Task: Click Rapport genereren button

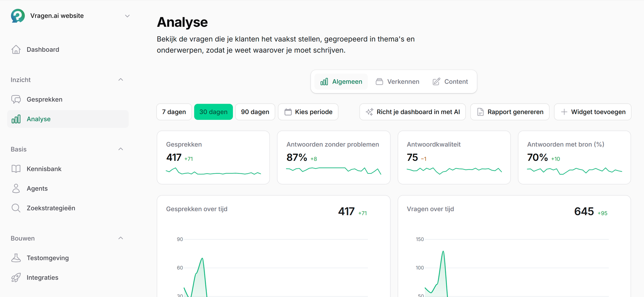Action: (x=510, y=112)
